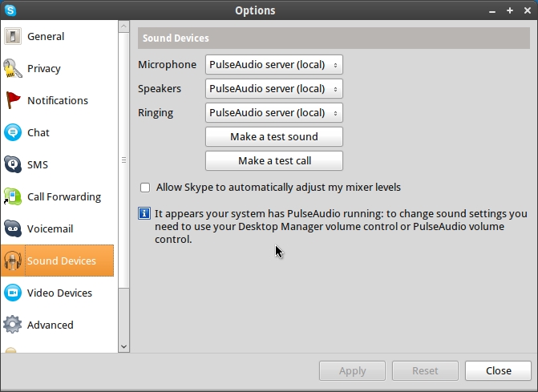This screenshot has height=392, width=538.
Task: Click the blue info icon beside PulseAudio notice
Action: click(x=144, y=213)
